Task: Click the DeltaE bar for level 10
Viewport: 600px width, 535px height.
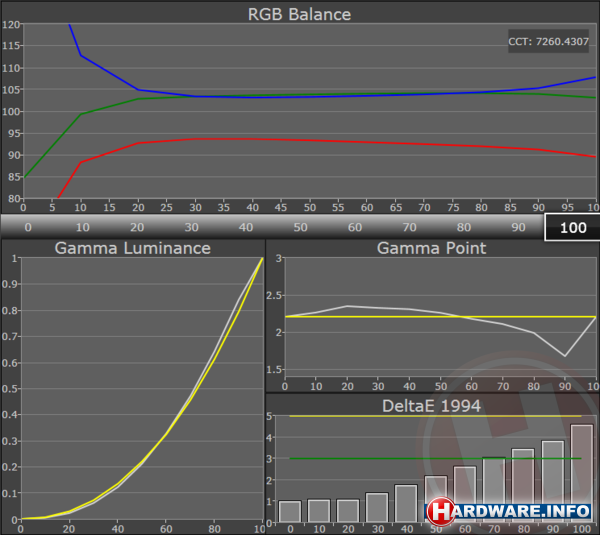Action: [x=319, y=511]
